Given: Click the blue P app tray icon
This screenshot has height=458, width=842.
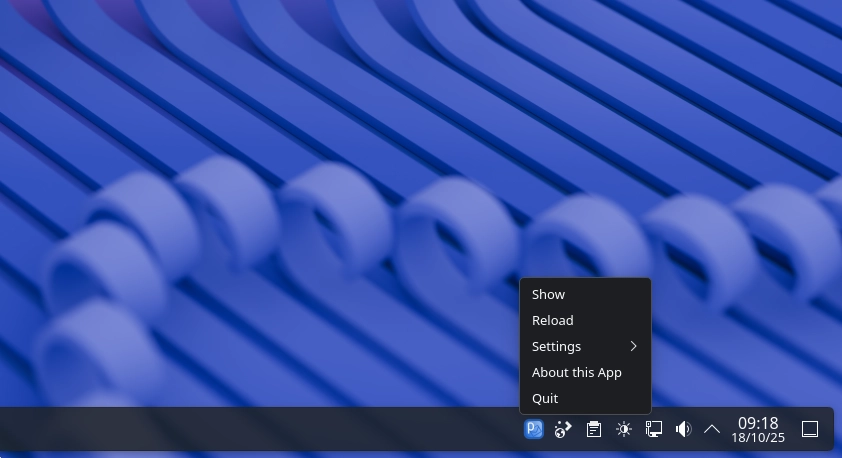Looking at the screenshot, I should [x=534, y=429].
